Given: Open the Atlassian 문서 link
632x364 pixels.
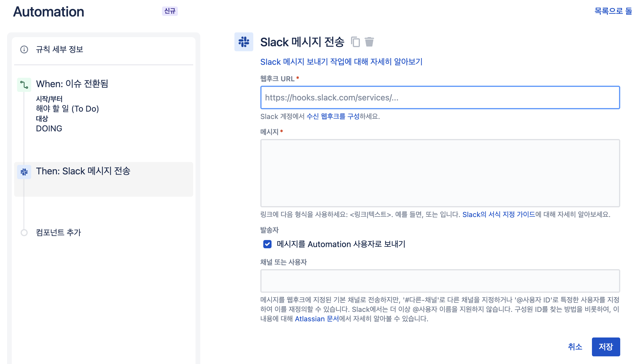Looking at the screenshot, I should (317, 319).
